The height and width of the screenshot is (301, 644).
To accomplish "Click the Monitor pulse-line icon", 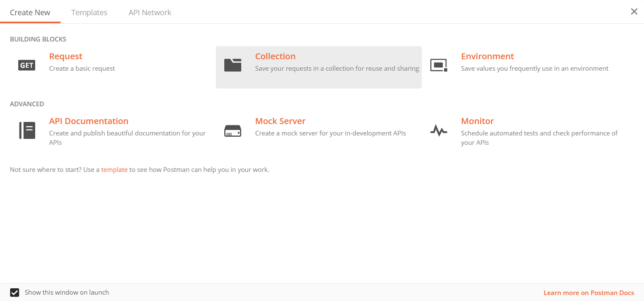I will coord(439,131).
